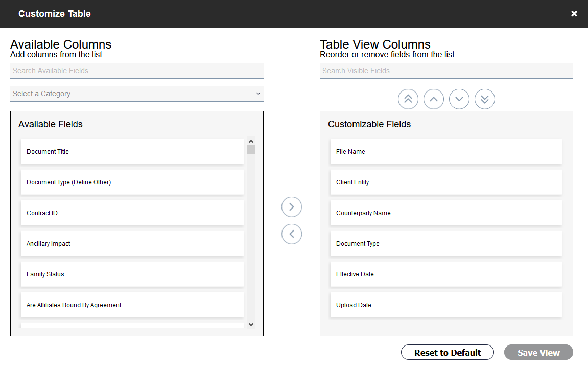Click the Save View button
This screenshot has width=588, height=369.
[x=538, y=353]
